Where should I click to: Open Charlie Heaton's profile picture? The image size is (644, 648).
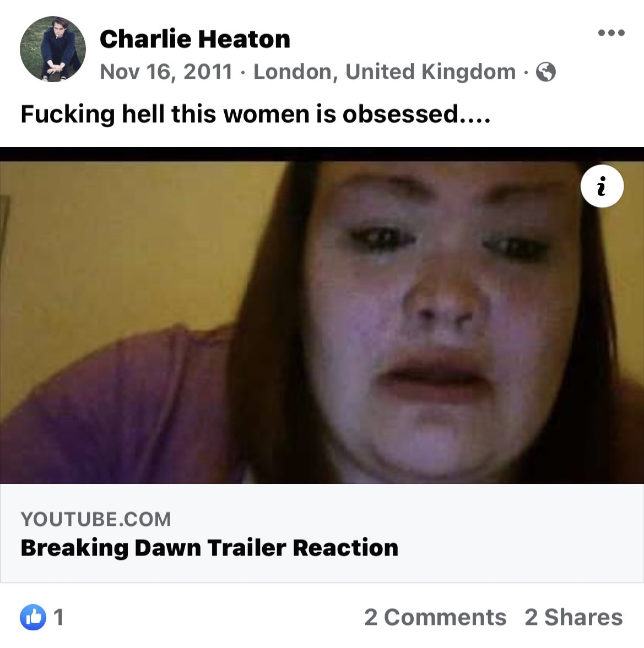pyautogui.click(x=53, y=49)
